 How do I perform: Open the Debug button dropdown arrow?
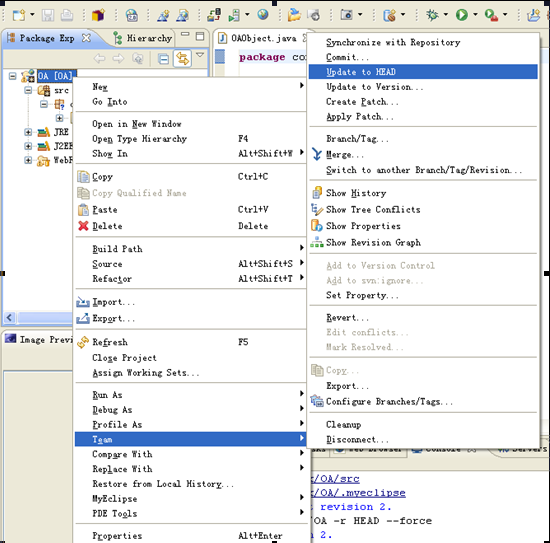(446, 15)
